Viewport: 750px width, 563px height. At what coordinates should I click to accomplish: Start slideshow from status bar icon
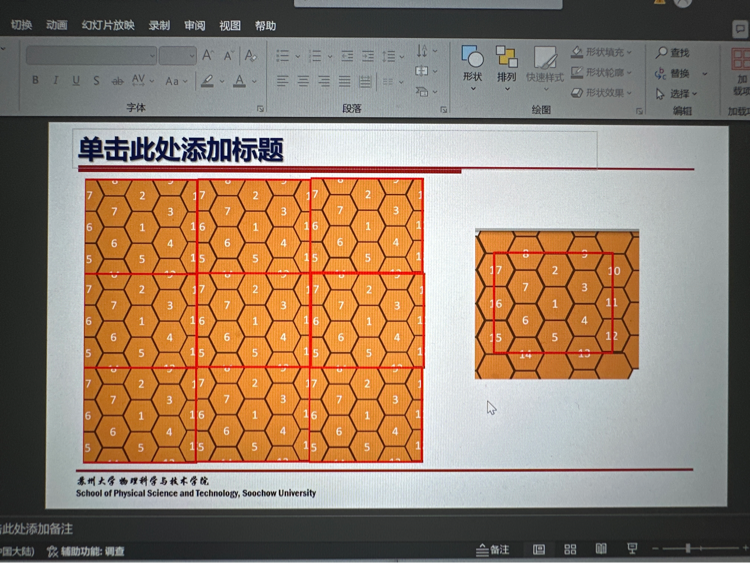point(631,549)
